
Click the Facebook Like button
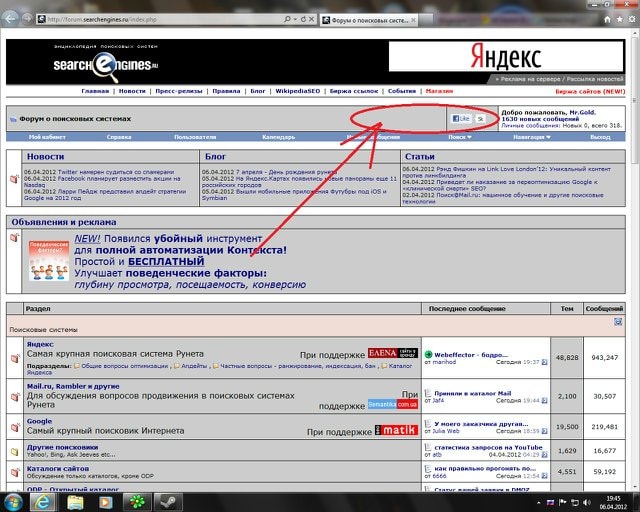coord(461,118)
